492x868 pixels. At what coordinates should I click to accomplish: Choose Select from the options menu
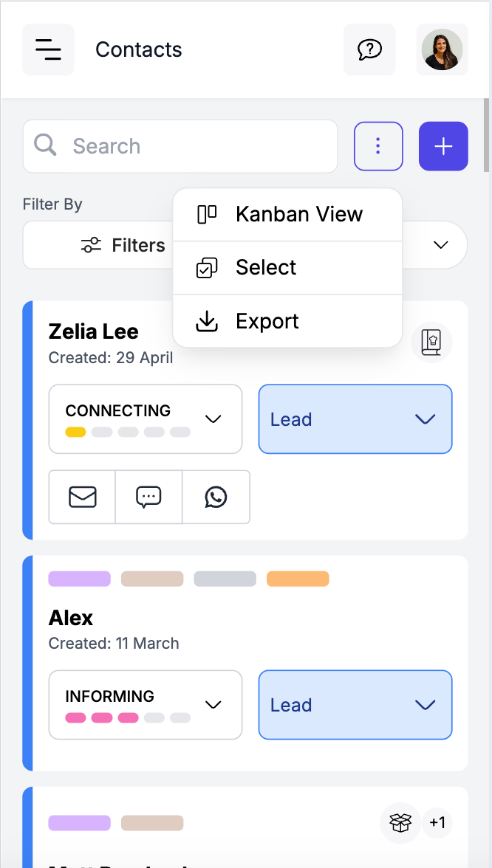[287, 267]
